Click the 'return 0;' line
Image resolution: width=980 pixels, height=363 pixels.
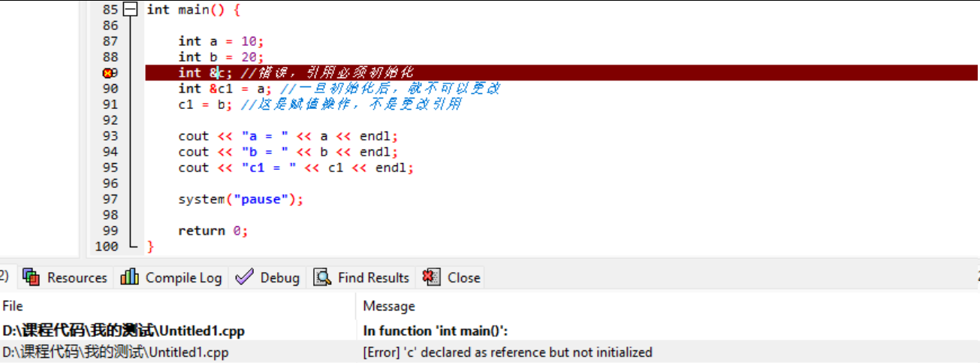coord(213,231)
